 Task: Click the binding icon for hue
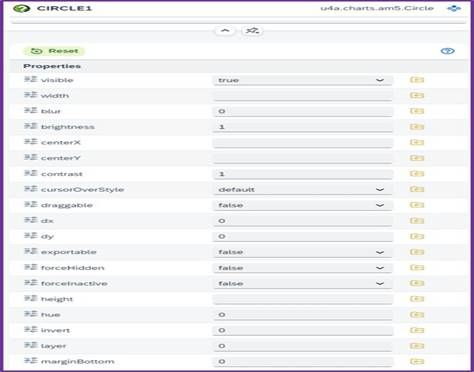[x=417, y=315]
